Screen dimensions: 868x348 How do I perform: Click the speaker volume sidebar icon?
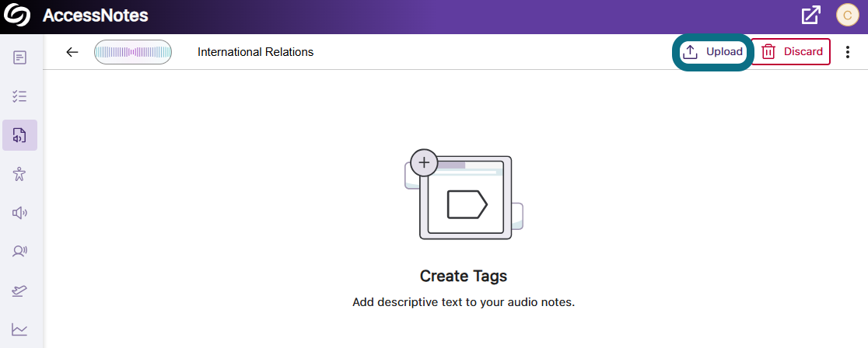(20, 213)
